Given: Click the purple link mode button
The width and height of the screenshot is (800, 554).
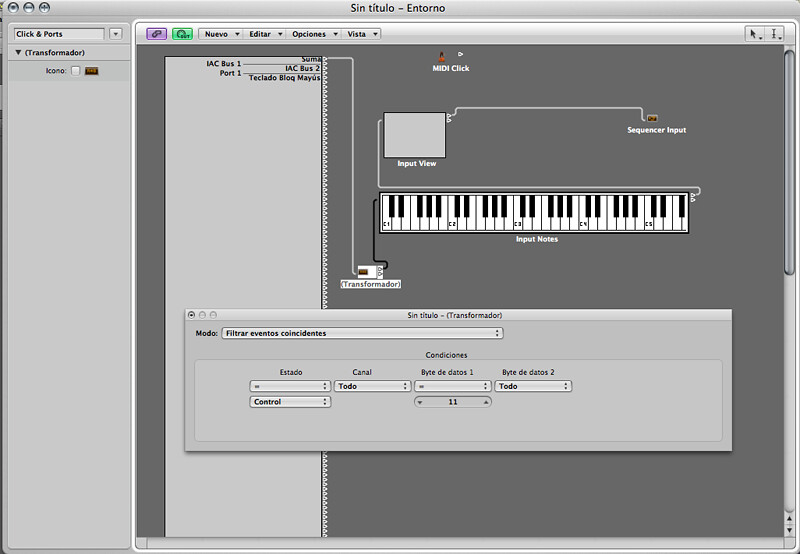Looking at the screenshot, I should coord(156,34).
